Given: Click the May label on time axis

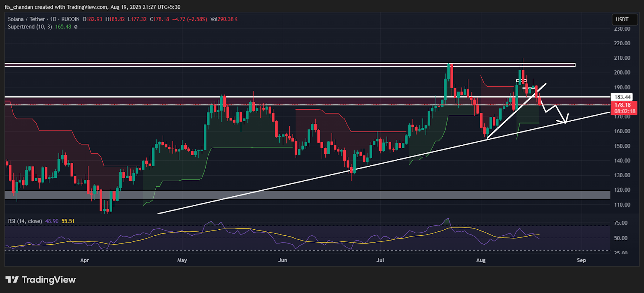Looking at the screenshot, I should [x=182, y=260].
